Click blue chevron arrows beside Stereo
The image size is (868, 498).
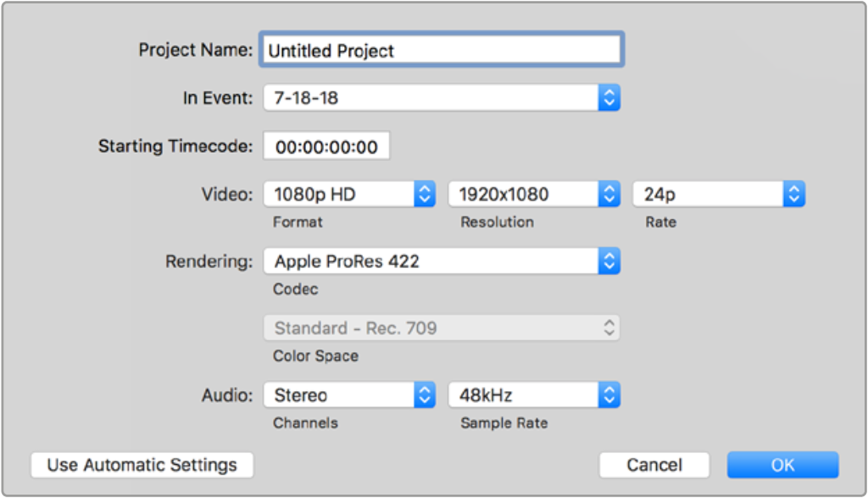pyautogui.click(x=425, y=395)
